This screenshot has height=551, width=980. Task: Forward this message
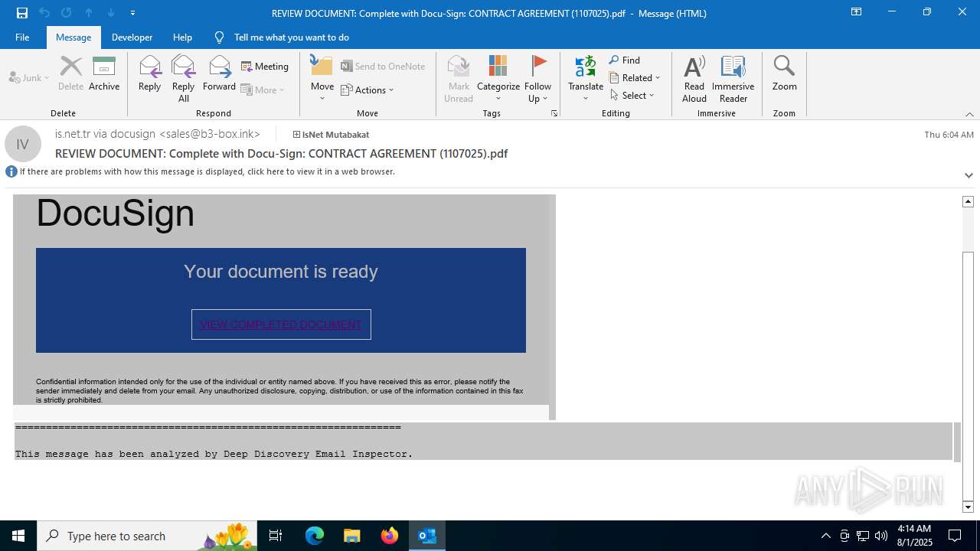[x=219, y=73]
